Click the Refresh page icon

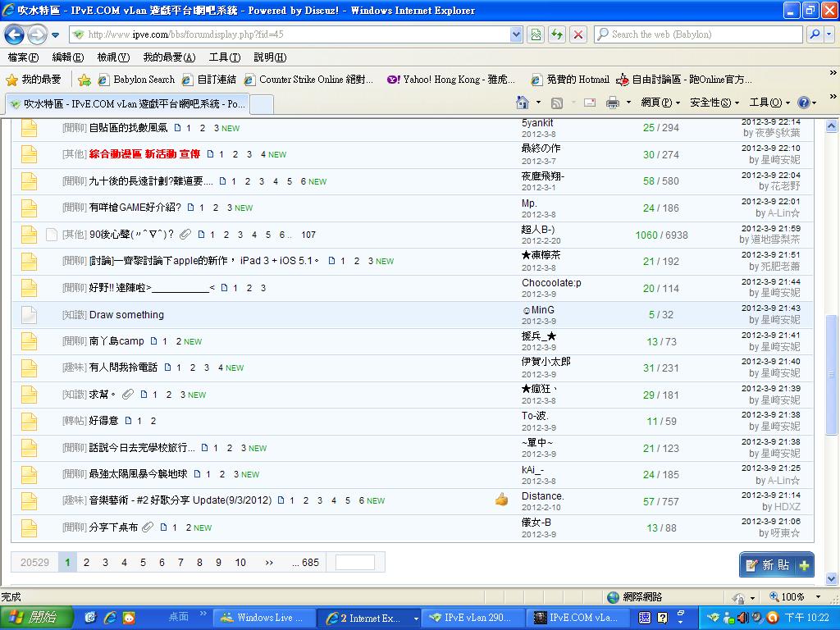pos(557,34)
